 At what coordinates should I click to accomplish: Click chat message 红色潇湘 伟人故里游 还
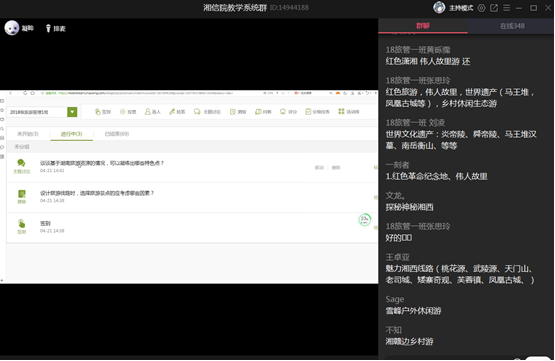pos(428,61)
